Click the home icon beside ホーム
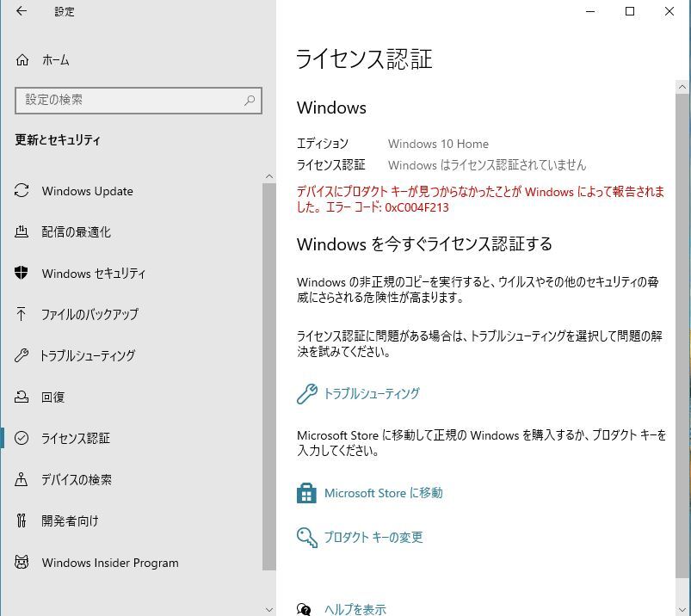The width and height of the screenshot is (691, 616). point(22,59)
